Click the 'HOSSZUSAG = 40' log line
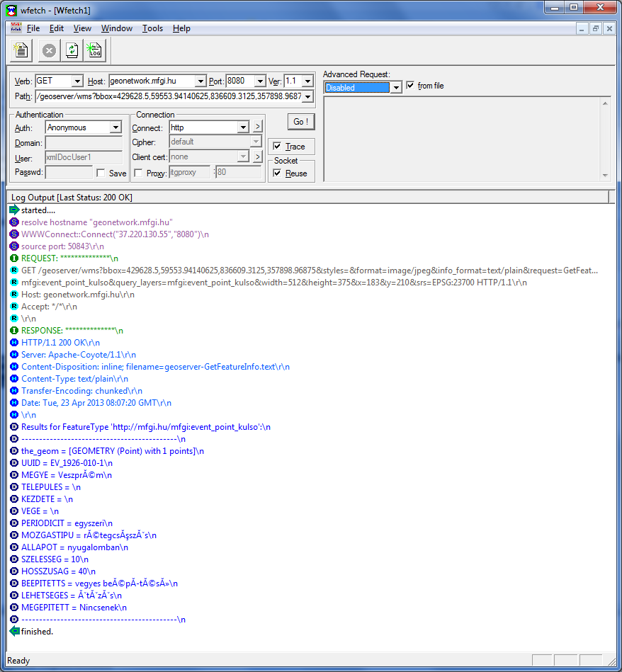622x672 pixels. (x=58, y=571)
